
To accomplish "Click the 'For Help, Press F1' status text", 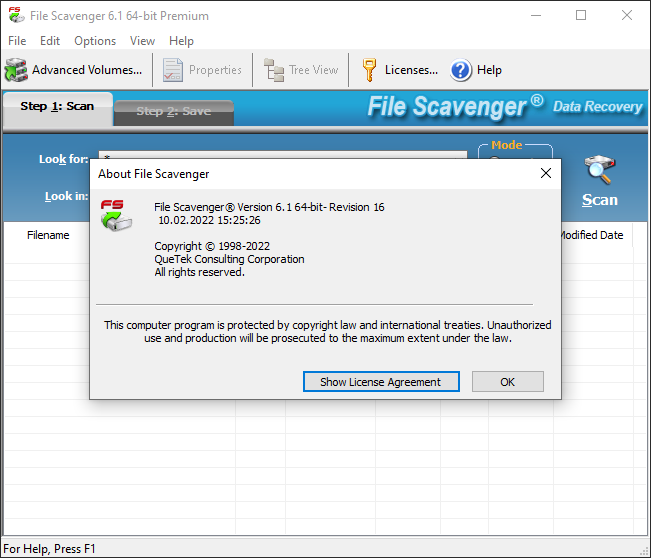I will click(x=49, y=549).
